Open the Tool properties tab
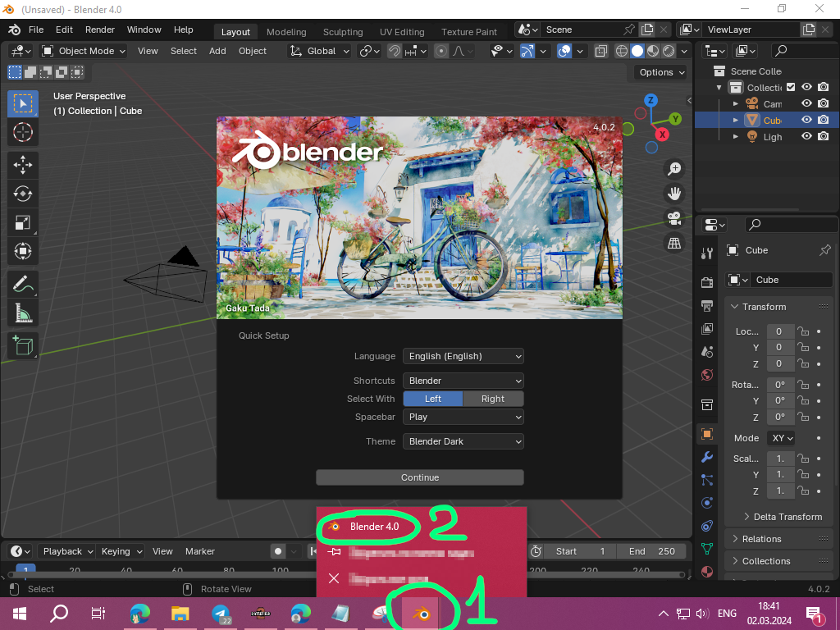Image resolution: width=840 pixels, height=630 pixels. pos(707,253)
